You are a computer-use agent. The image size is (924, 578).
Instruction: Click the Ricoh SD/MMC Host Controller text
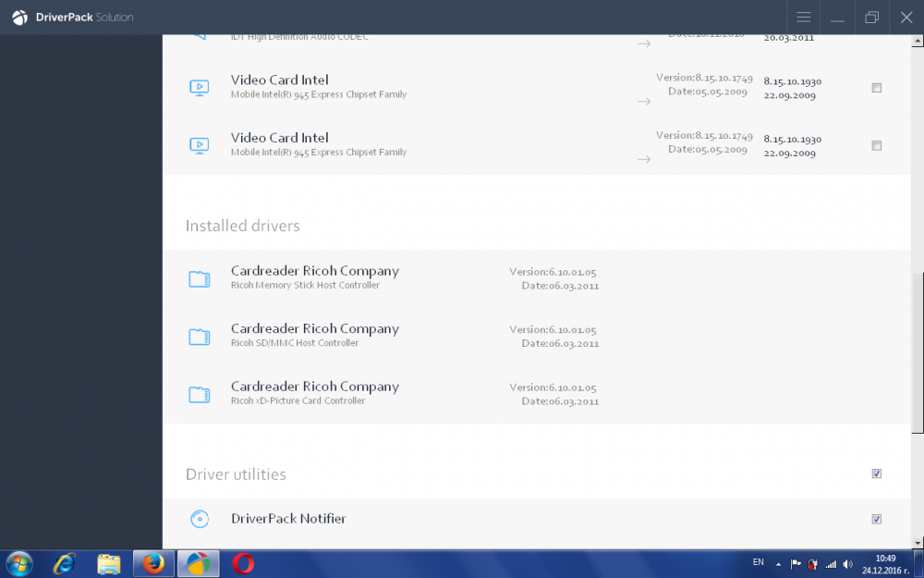tap(294, 343)
